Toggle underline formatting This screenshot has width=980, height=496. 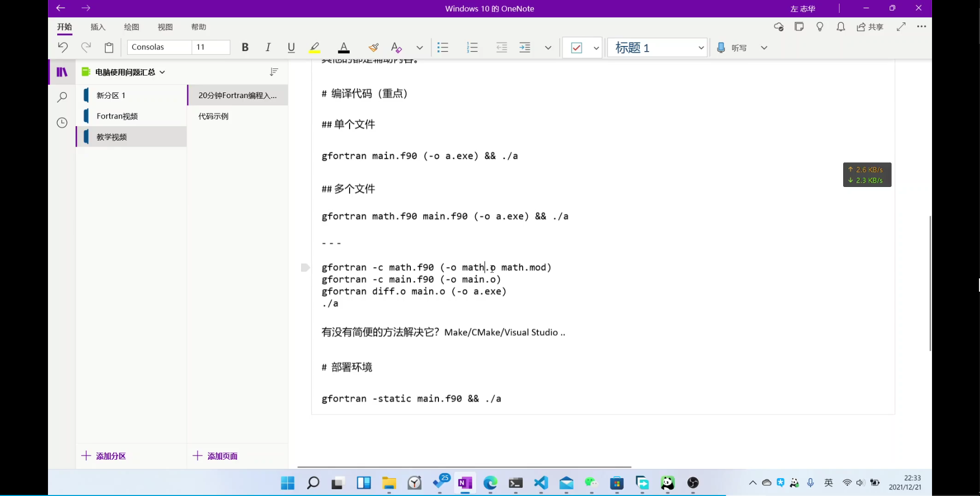(291, 48)
